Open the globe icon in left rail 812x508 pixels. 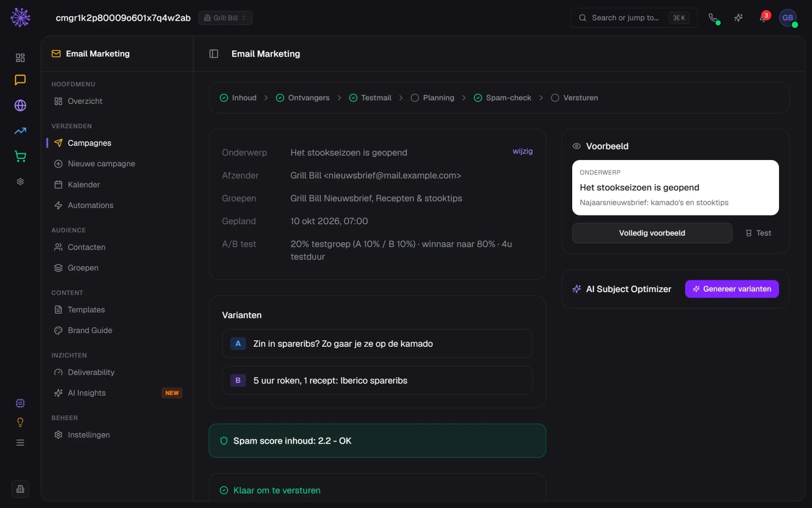click(20, 105)
